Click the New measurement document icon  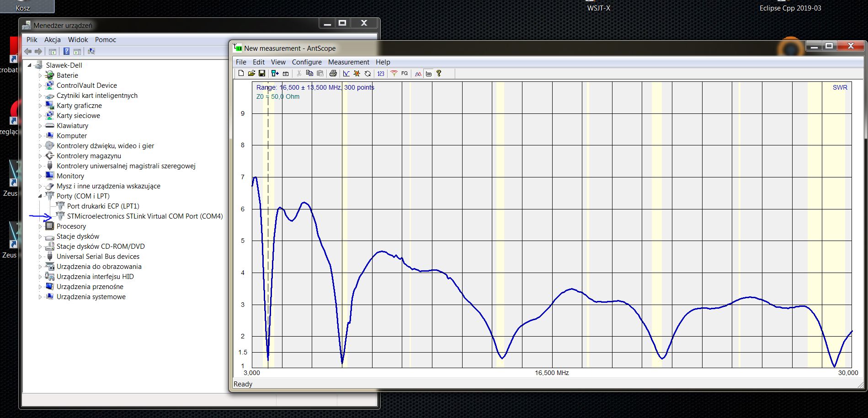click(241, 73)
